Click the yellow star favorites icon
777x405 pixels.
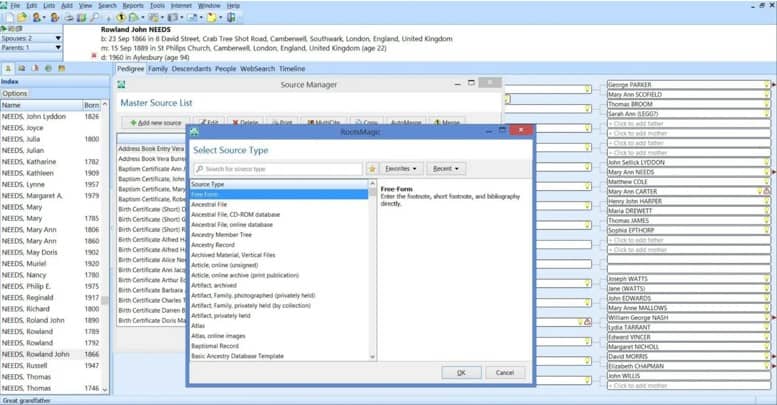point(372,169)
